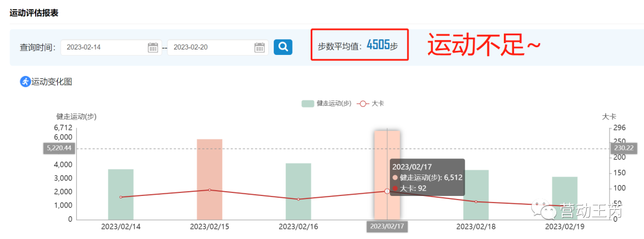Select the 2023/02/15 pink step bar
Viewport: 644px width, 239px height.
point(209,179)
